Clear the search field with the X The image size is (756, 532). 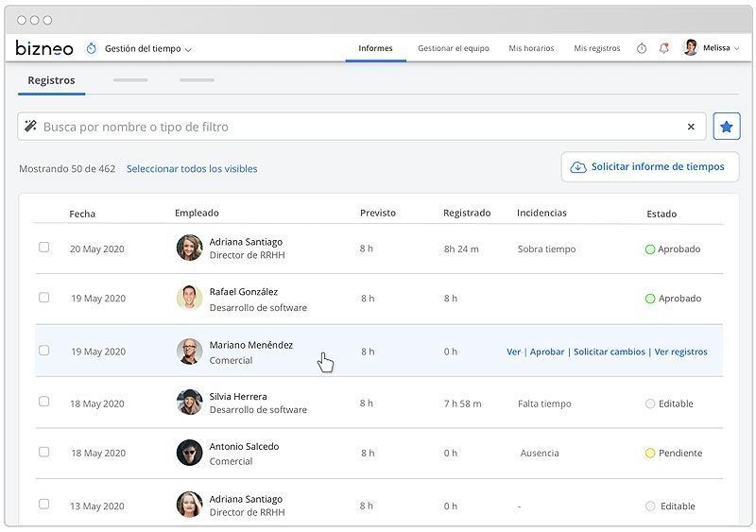[x=691, y=127]
